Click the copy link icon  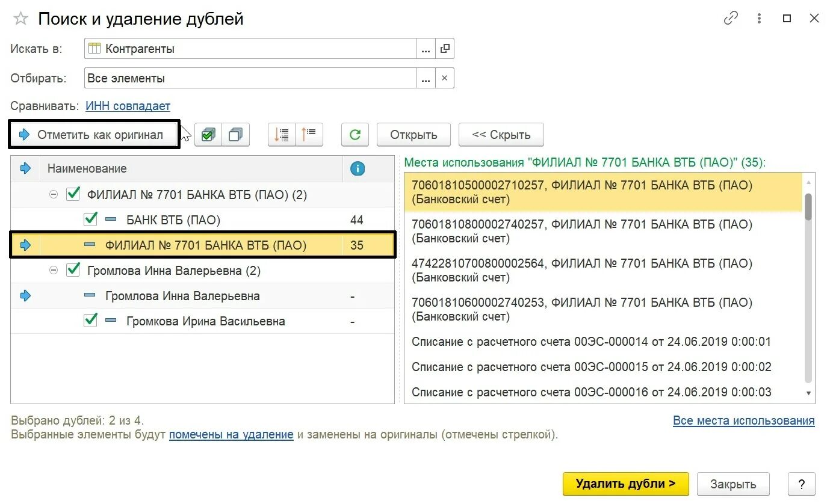(x=731, y=19)
